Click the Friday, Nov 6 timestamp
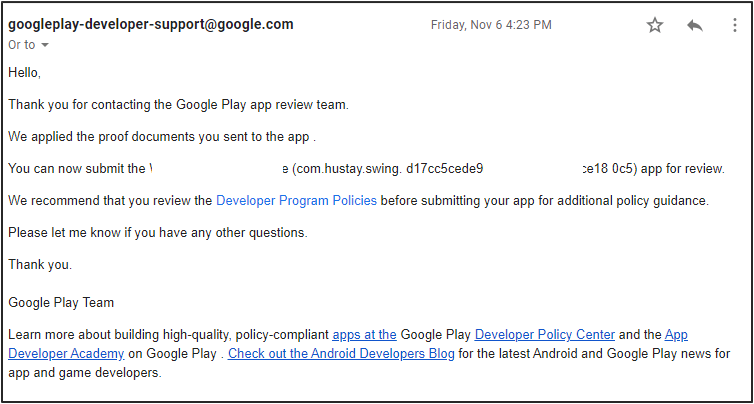 pyautogui.click(x=490, y=25)
